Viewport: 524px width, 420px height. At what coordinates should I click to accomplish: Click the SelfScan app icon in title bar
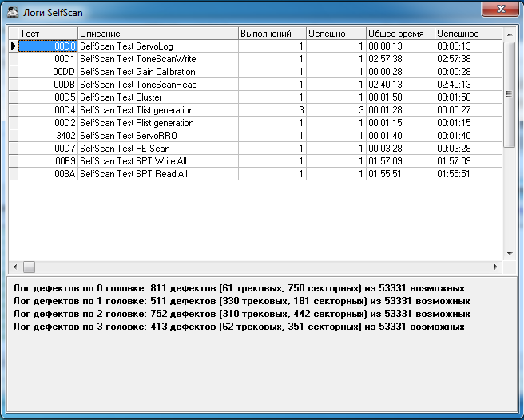[13, 12]
